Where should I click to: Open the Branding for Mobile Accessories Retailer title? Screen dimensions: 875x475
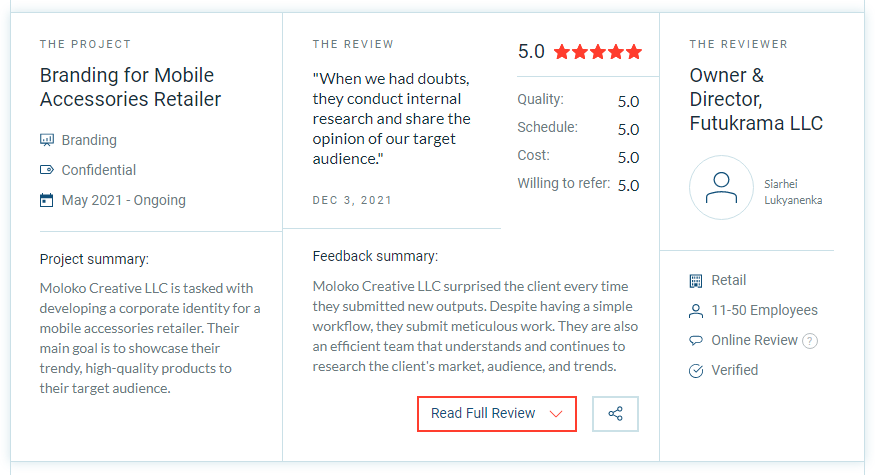[130, 87]
